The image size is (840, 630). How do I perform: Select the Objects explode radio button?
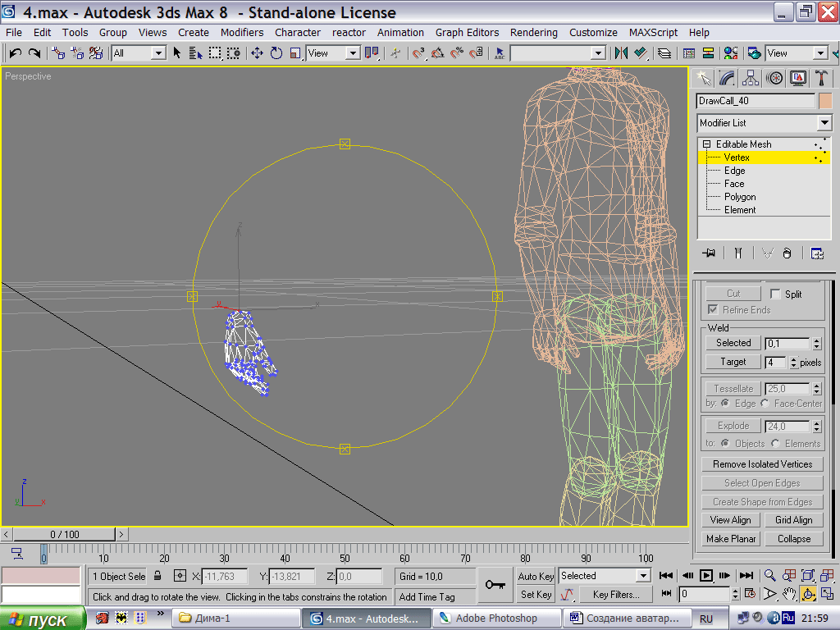[725, 443]
